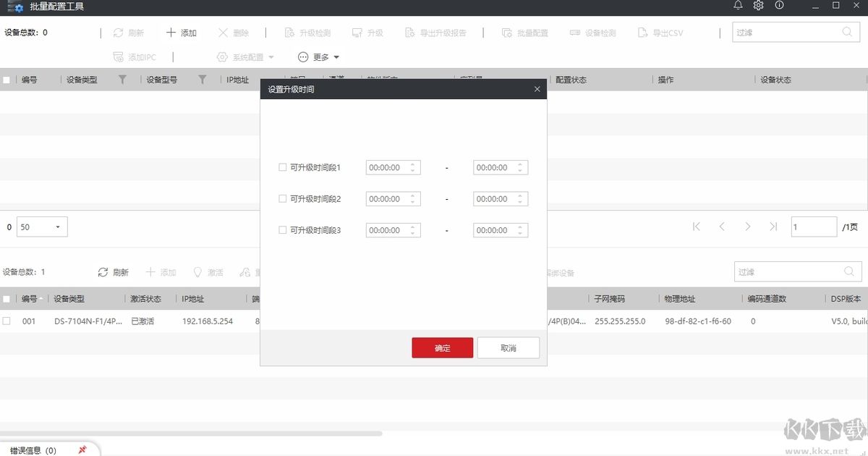The height and width of the screenshot is (456, 868).
Task: Open the page size dropdown showing 50
Action: pos(41,227)
